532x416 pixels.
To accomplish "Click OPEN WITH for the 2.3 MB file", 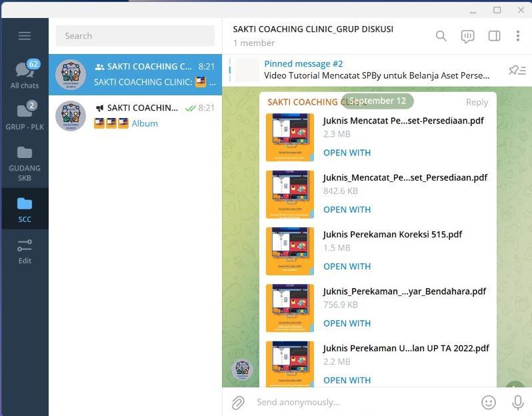I will click(347, 153).
